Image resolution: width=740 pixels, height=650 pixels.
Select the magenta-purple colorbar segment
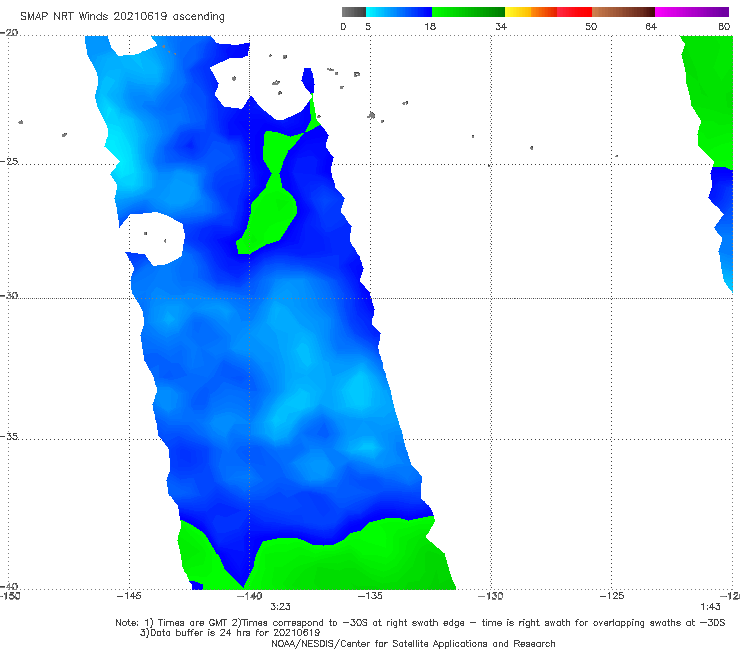click(x=692, y=12)
